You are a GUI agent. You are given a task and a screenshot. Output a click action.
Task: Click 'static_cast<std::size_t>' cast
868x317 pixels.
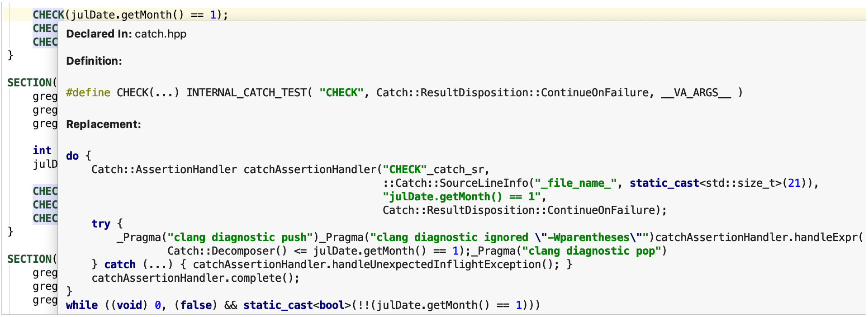tap(706, 183)
